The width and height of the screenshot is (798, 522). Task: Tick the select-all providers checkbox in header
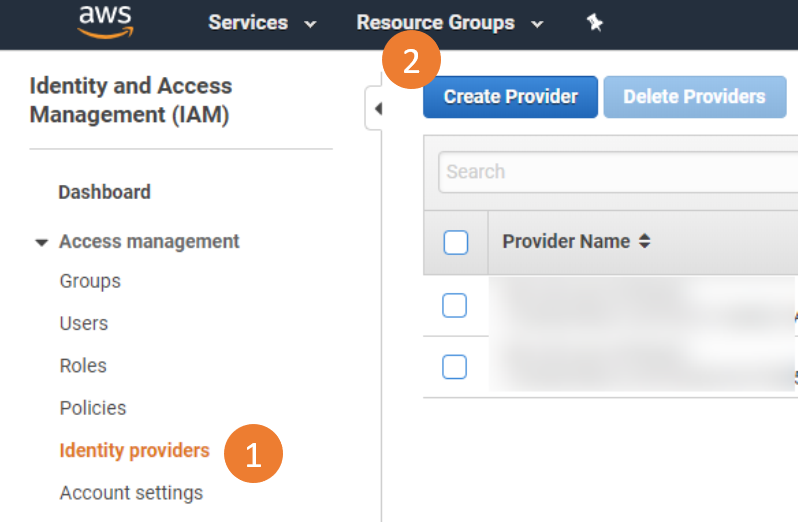[x=455, y=242]
